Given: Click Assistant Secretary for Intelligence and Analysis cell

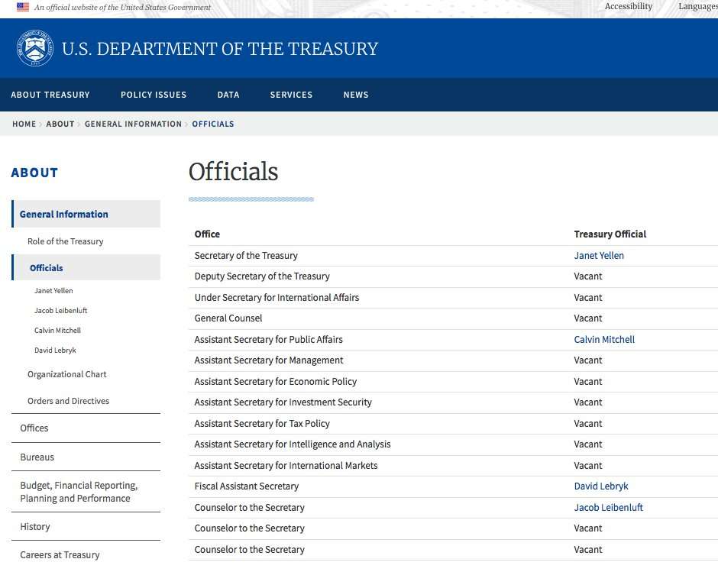Looking at the screenshot, I should tap(293, 444).
